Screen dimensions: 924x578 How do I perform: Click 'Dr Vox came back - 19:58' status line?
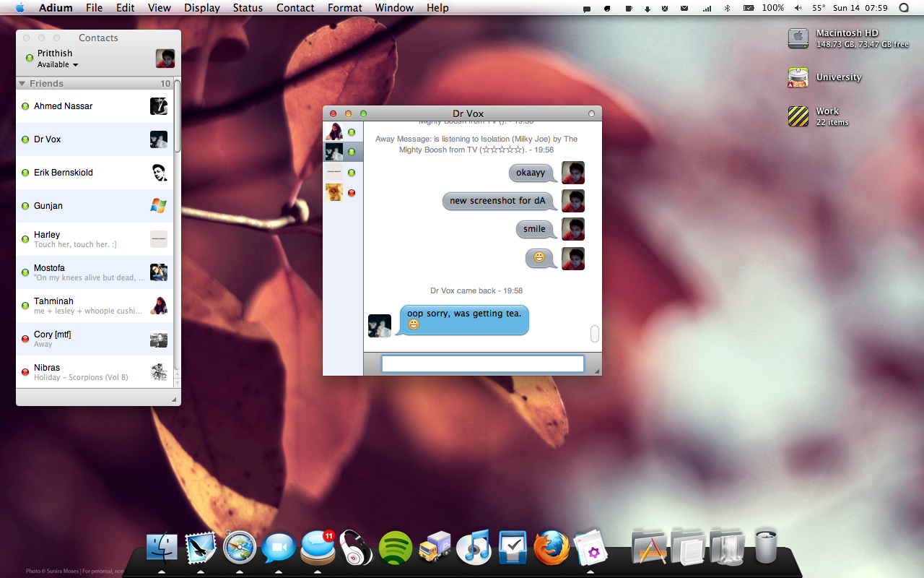(x=476, y=290)
